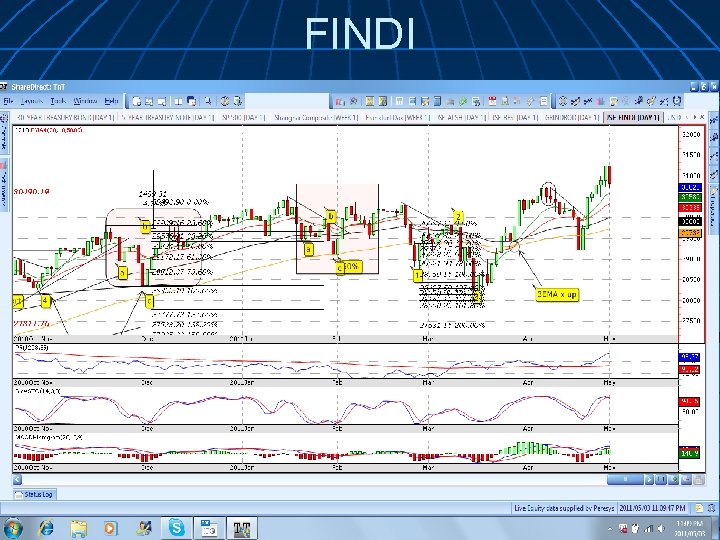Click the TnT taskbar application button

click(x=242, y=529)
